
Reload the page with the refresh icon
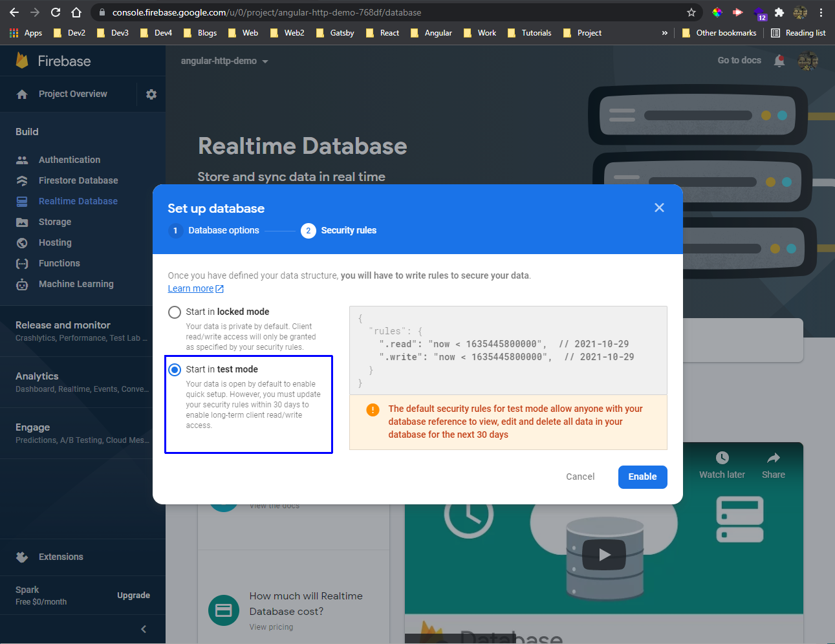coord(56,12)
